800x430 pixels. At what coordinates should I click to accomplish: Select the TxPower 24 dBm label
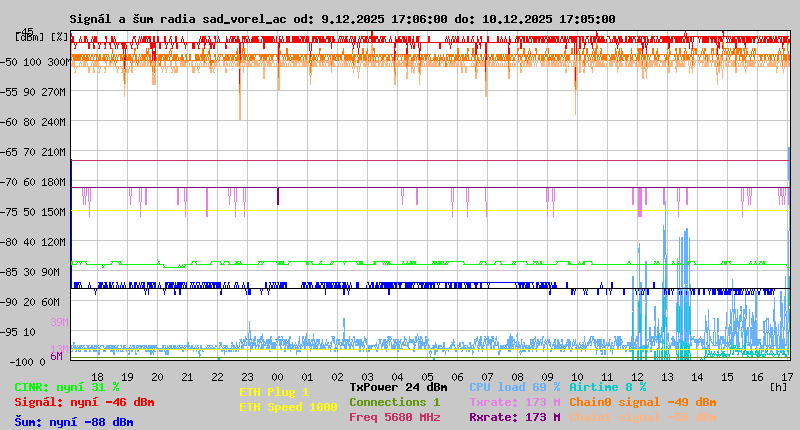[398, 387]
